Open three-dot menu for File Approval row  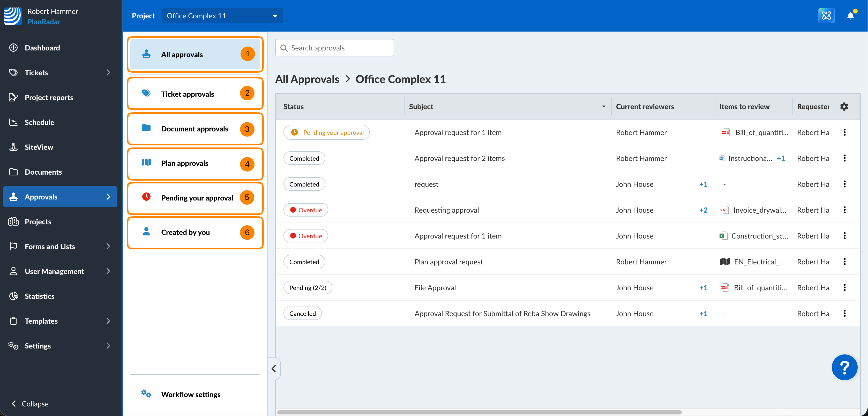tap(844, 288)
